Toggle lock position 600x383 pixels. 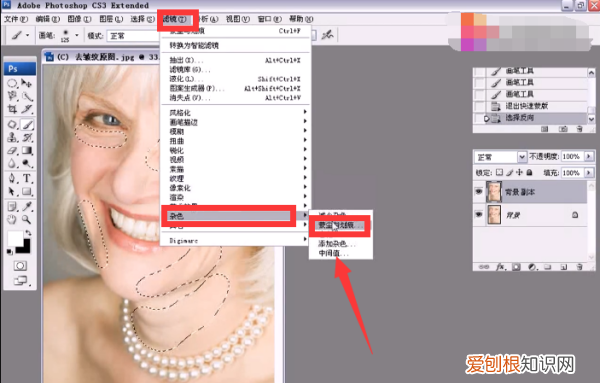519,173
